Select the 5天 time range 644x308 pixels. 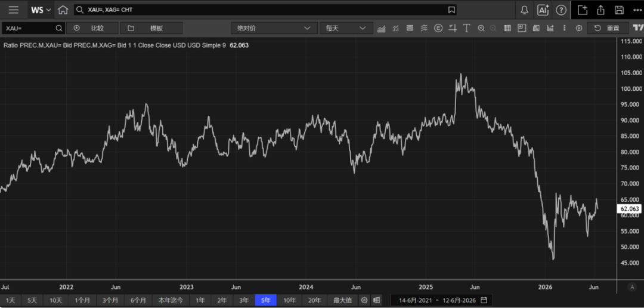tap(32, 300)
